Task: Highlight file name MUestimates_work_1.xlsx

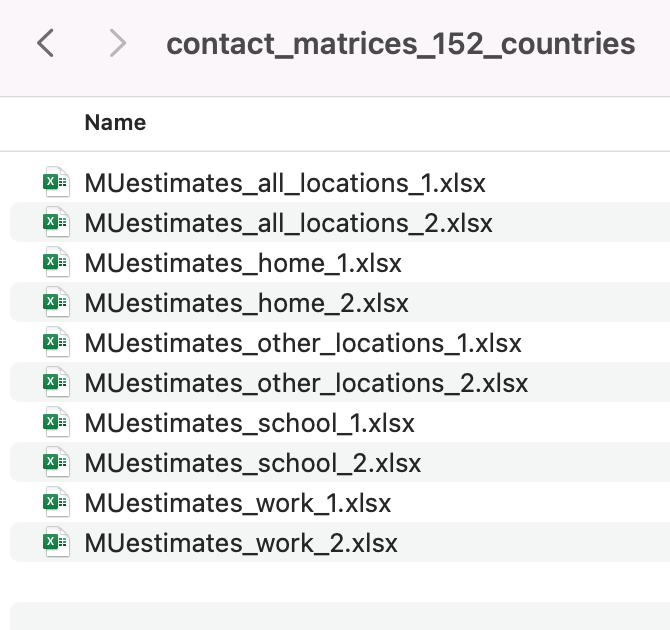Action: click(x=238, y=503)
